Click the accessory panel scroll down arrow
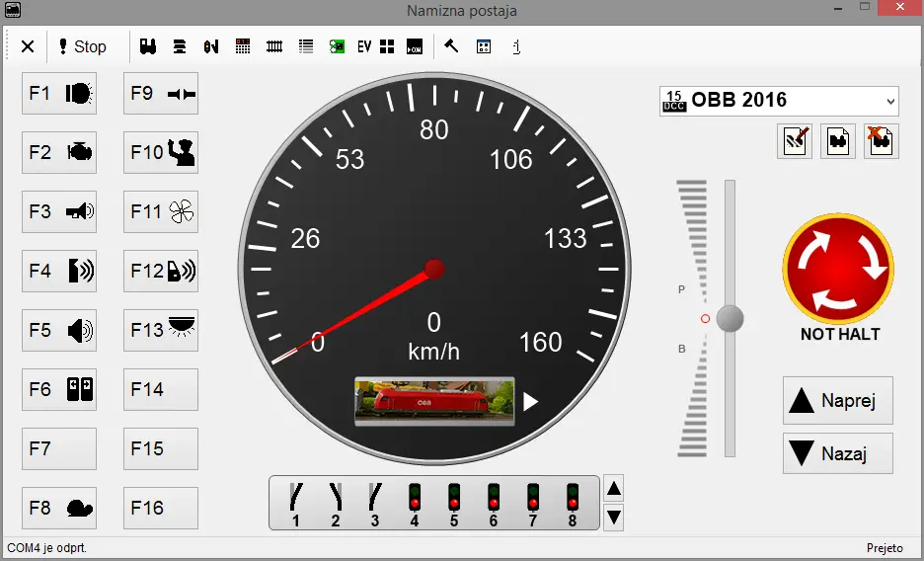This screenshot has width=924, height=561. point(613,517)
